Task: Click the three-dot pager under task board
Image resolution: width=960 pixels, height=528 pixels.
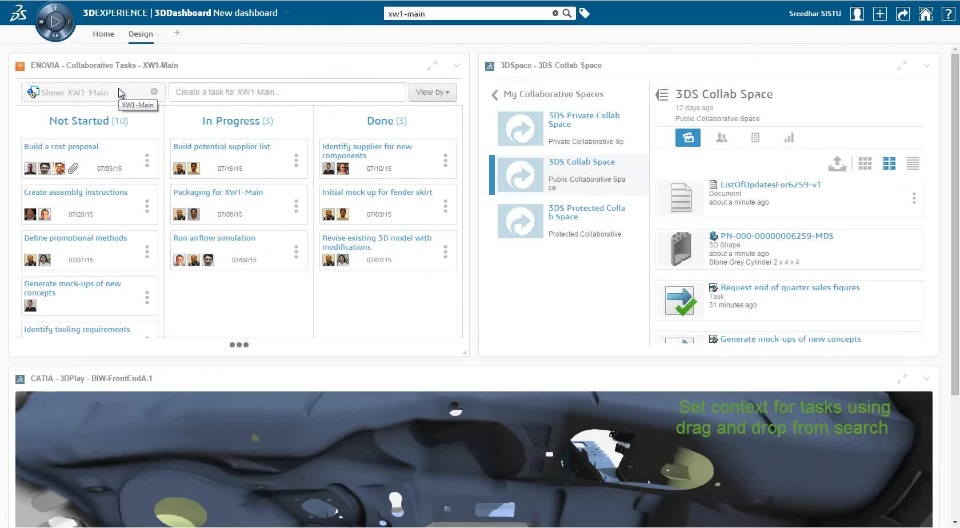Action: click(x=239, y=345)
